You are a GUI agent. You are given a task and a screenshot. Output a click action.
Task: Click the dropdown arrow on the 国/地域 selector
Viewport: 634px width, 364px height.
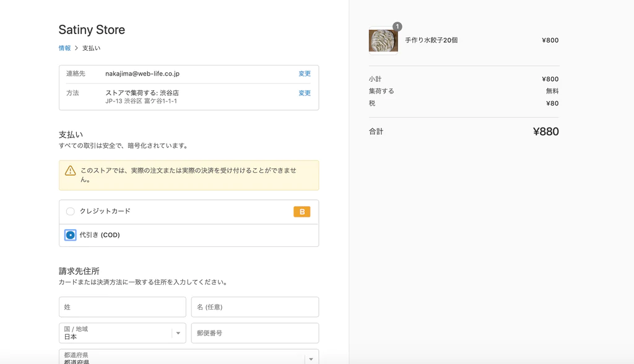click(178, 333)
